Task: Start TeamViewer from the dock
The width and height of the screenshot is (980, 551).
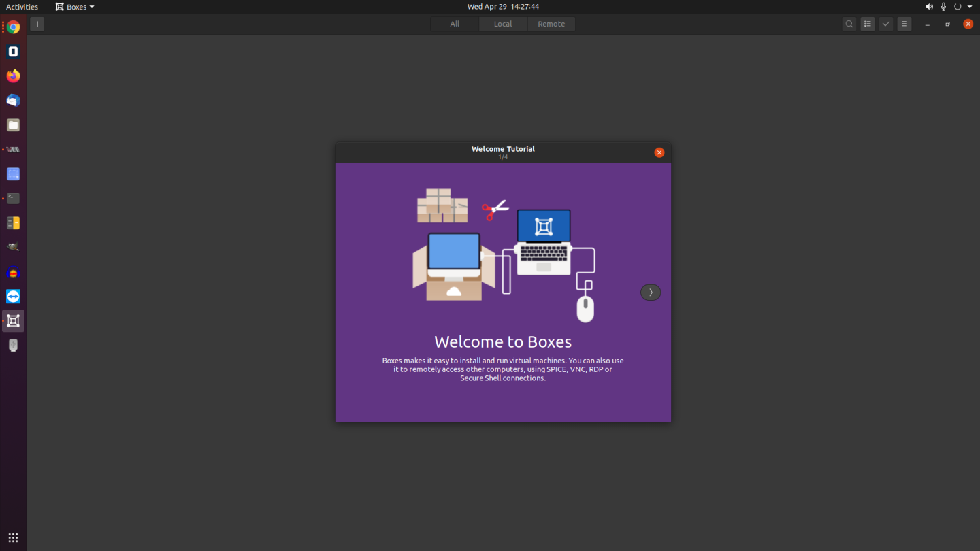Action: pyautogui.click(x=13, y=296)
